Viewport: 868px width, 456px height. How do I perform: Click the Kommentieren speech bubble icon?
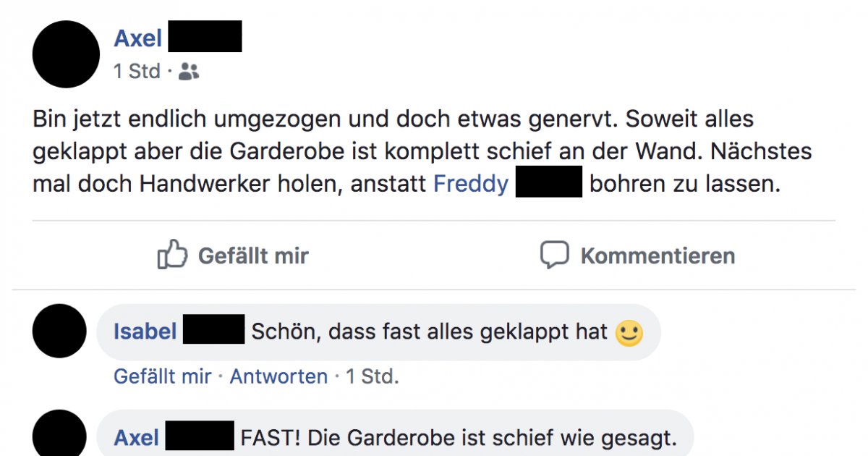pyautogui.click(x=555, y=256)
